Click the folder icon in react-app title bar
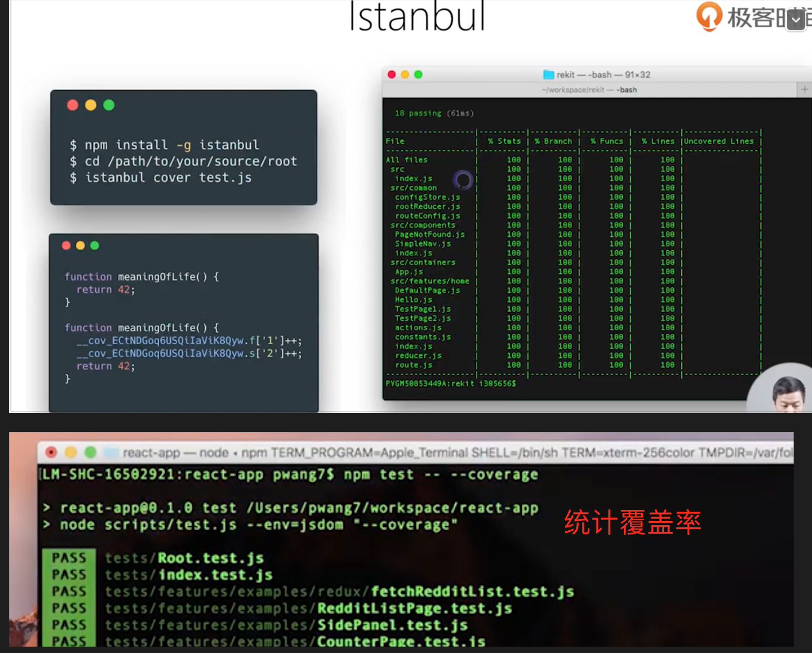 click(x=112, y=453)
